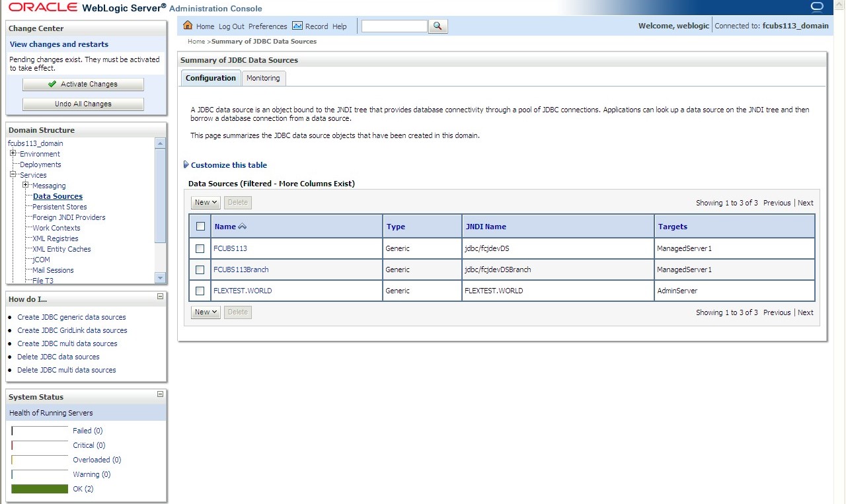Switch to the Monitoring tab
The height and width of the screenshot is (504, 846).
click(x=263, y=78)
